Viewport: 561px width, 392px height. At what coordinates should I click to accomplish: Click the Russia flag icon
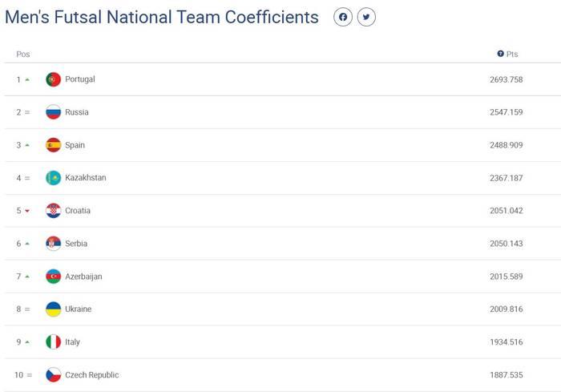54,112
